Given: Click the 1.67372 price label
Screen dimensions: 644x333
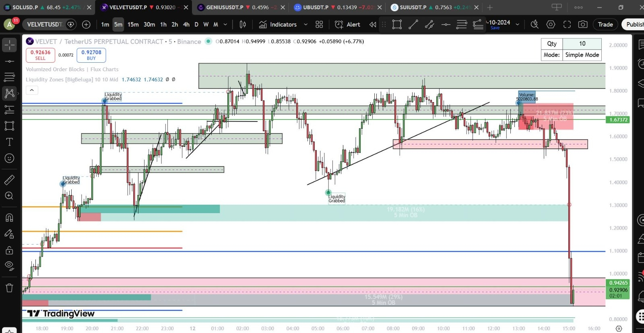Looking at the screenshot, I should coord(618,120).
